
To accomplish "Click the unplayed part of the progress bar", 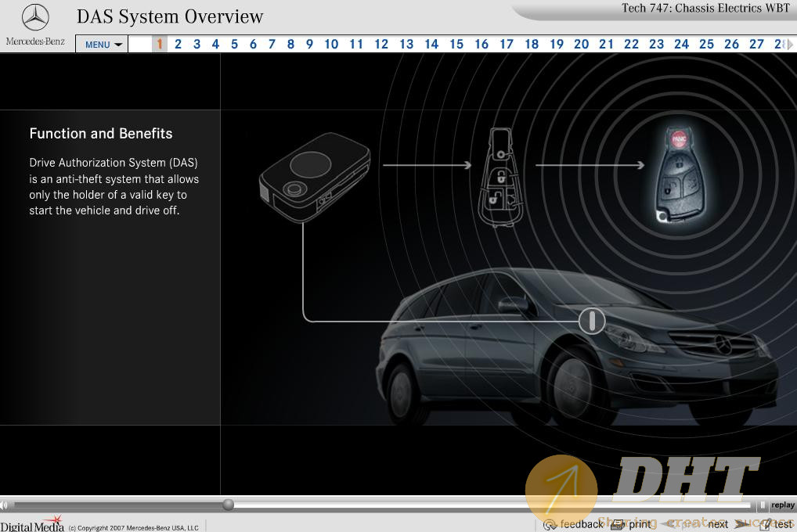I will click(493, 505).
